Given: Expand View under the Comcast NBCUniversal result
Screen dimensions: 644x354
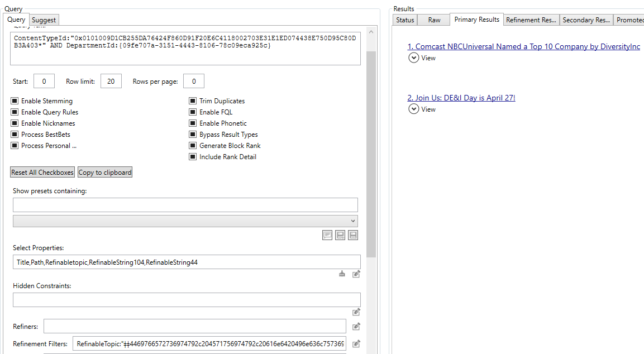Looking at the screenshot, I should (x=414, y=58).
